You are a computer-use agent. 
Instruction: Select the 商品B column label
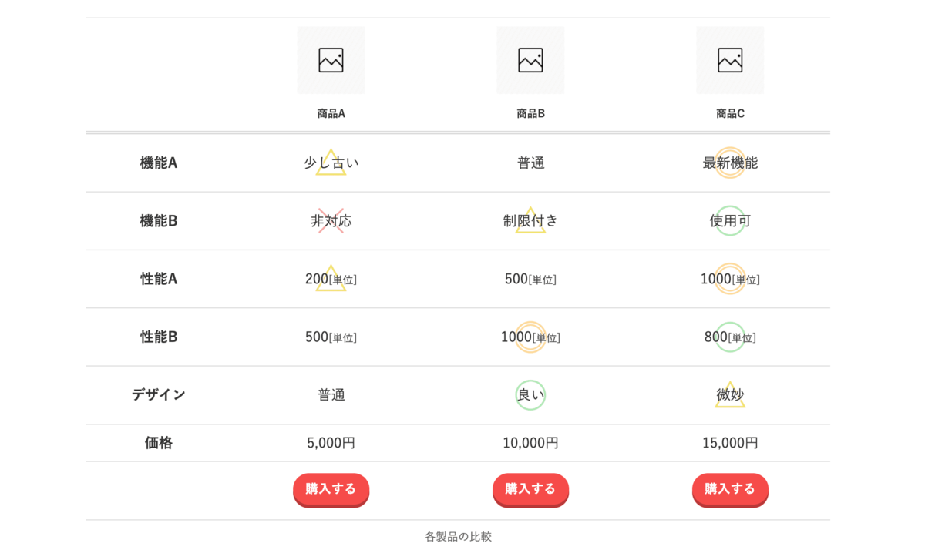click(x=530, y=113)
